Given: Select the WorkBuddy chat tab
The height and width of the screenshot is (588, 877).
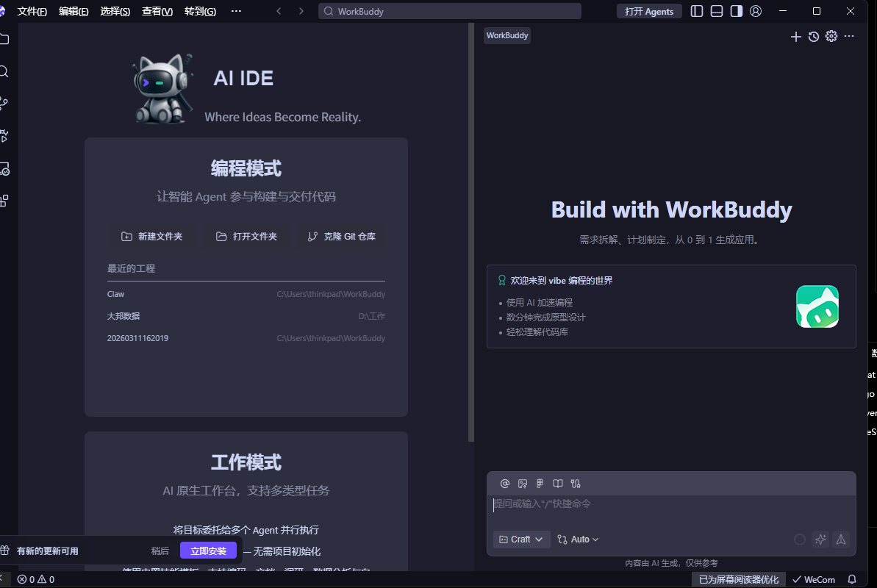Looking at the screenshot, I should click(x=506, y=35).
